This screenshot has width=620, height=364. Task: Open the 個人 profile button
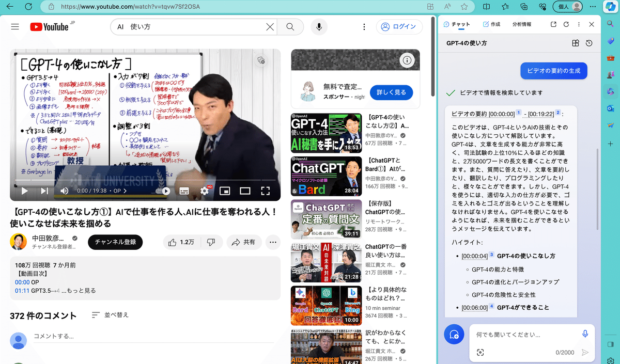[x=568, y=7]
